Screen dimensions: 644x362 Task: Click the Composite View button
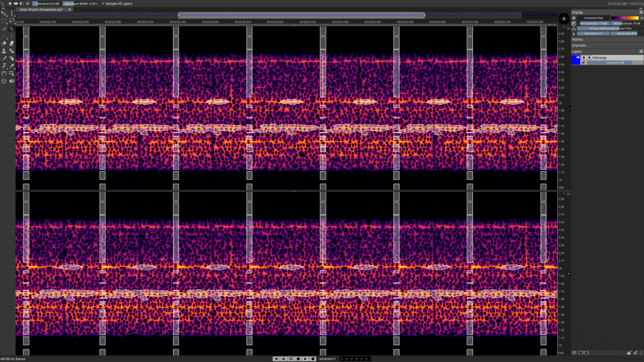[x=594, y=18]
